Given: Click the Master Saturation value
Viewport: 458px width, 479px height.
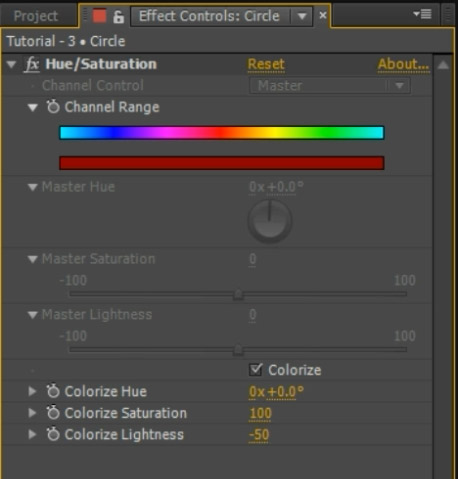Looking at the screenshot, I should (253, 259).
